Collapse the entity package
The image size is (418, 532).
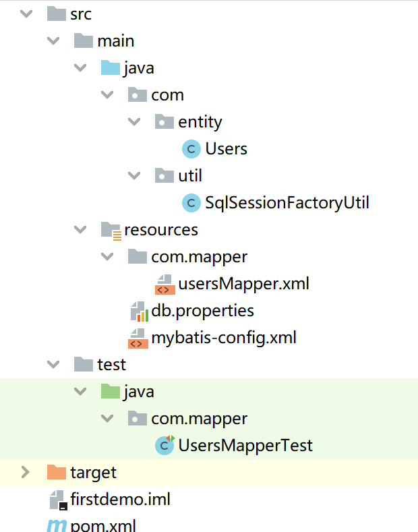[134, 122]
